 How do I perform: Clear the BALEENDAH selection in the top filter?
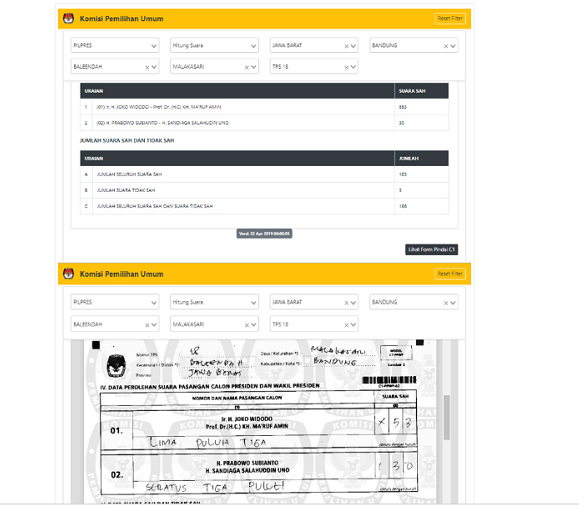147,67
